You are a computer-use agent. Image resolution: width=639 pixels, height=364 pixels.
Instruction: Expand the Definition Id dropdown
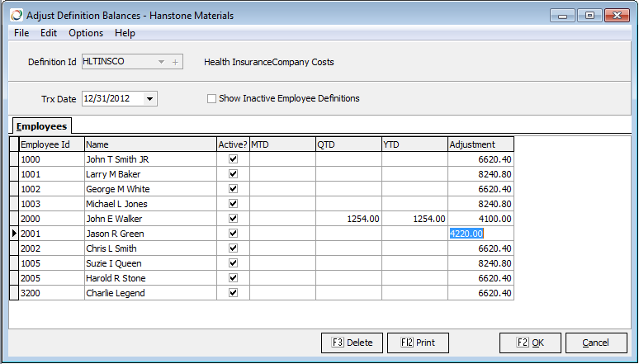click(161, 62)
